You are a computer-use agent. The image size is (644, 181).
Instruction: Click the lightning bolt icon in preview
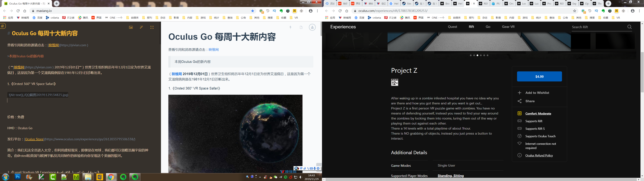[x=290, y=27]
